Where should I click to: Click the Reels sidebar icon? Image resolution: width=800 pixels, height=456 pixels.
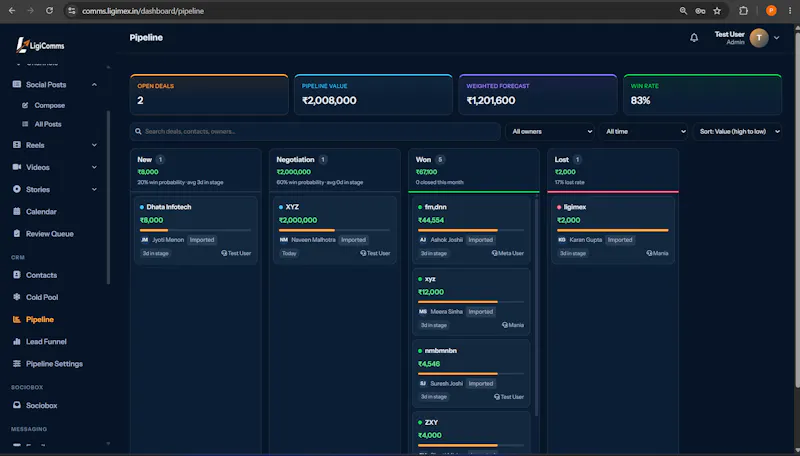point(17,145)
